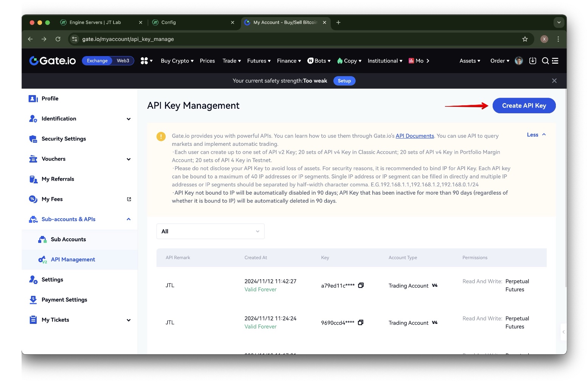Open the Bots dropdown menu
Viewport: 588px width, 383px height.
[319, 61]
